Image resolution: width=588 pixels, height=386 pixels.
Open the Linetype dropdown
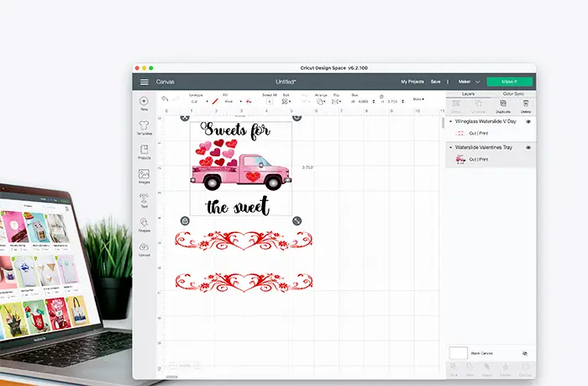click(x=199, y=102)
